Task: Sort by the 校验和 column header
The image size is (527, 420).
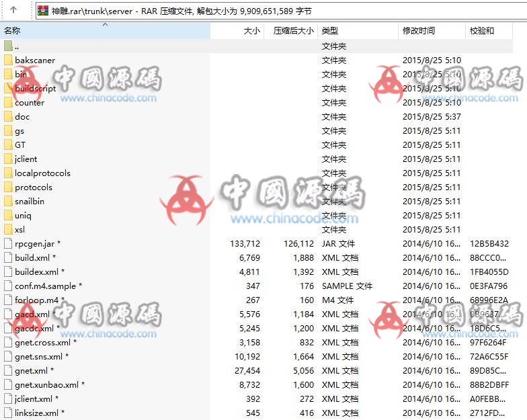Action: (x=489, y=31)
